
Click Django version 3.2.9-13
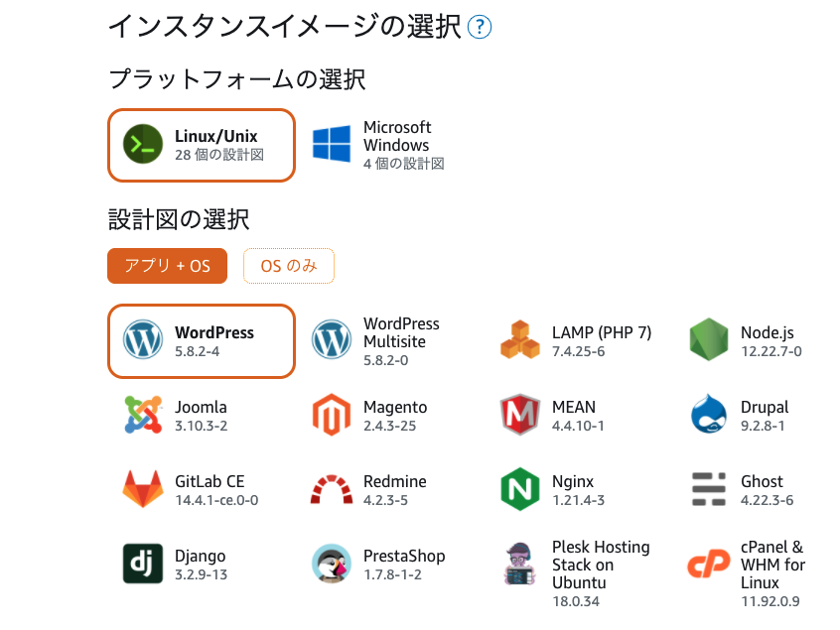click(201, 574)
